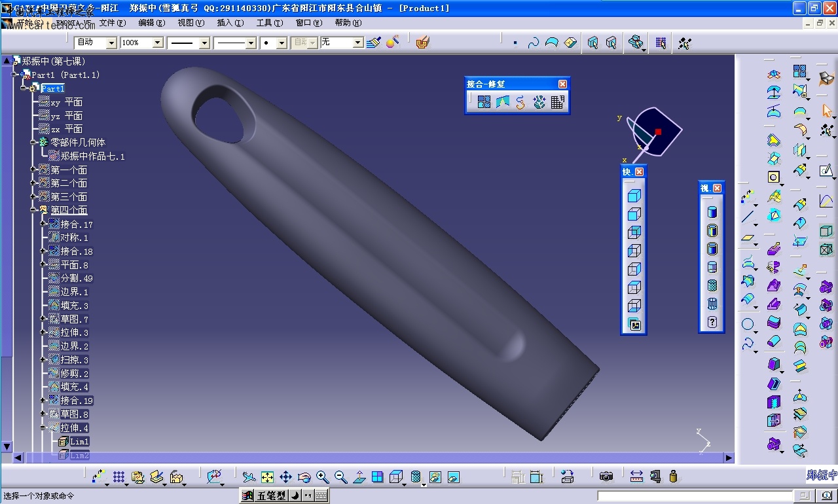Collapse the 零部件几何体 tree node
The width and height of the screenshot is (838, 504).
(33, 142)
